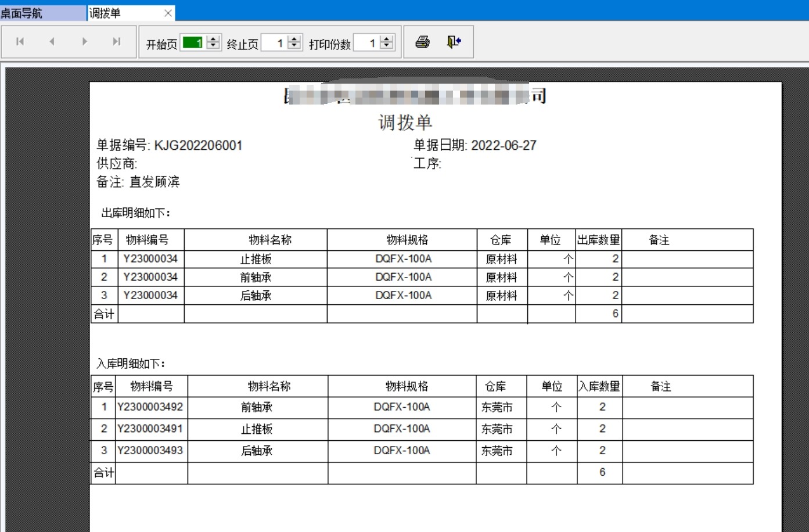The image size is (809, 532).
Task: Decrease the 开始页 value by one
Action: tap(213, 46)
